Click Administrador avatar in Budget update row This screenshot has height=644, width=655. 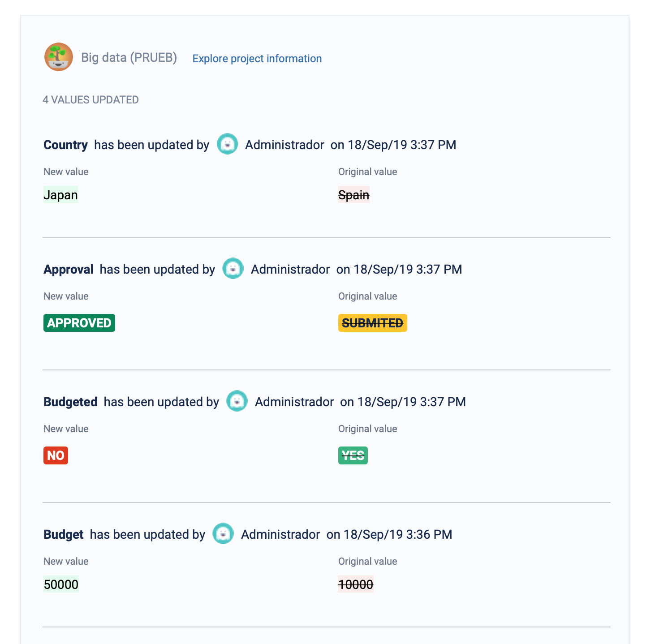223,534
